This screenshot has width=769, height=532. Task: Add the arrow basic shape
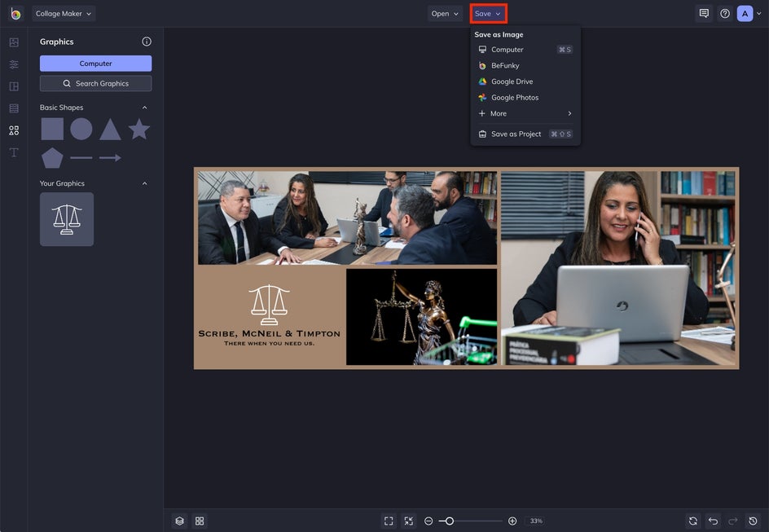click(x=110, y=157)
